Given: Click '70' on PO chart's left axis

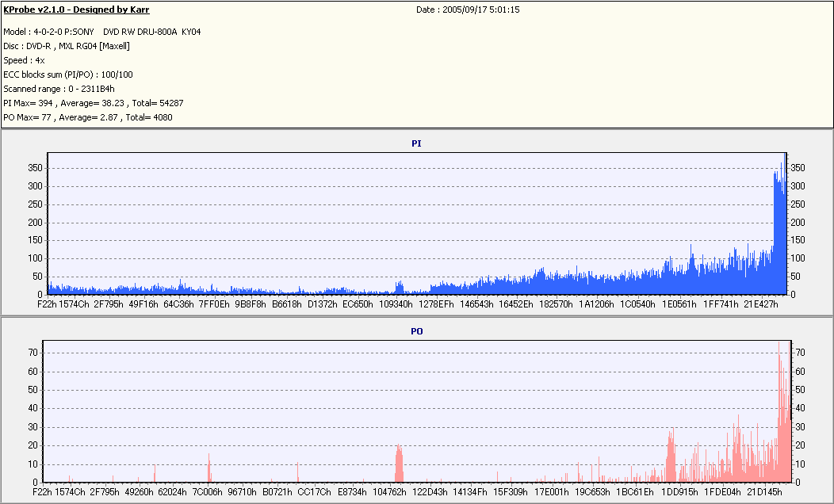Looking at the screenshot, I should pos(33,353).
